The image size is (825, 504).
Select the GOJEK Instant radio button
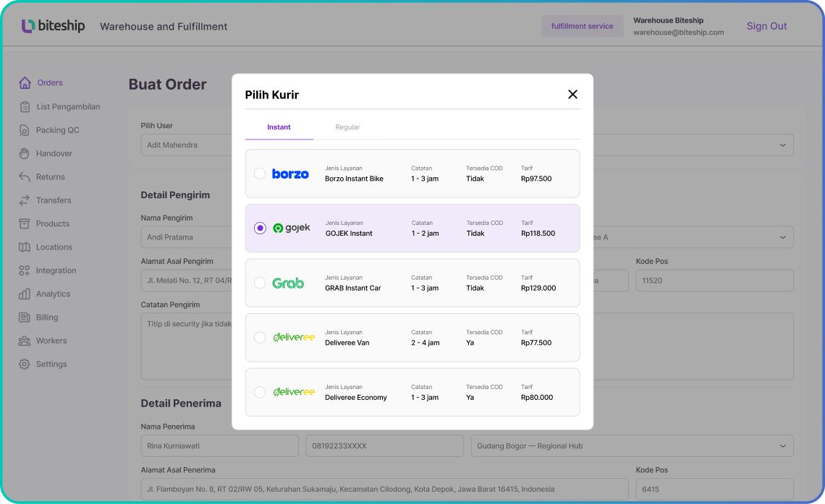point(259,228)
